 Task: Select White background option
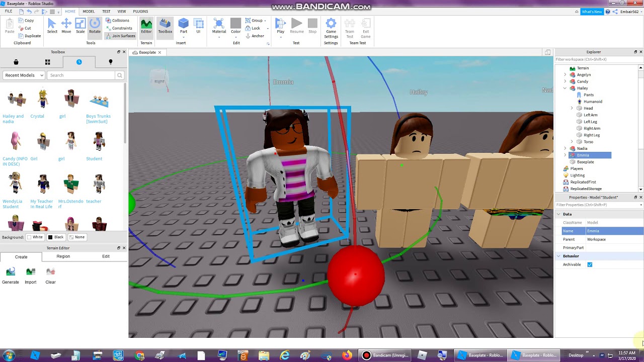[35, 237]
